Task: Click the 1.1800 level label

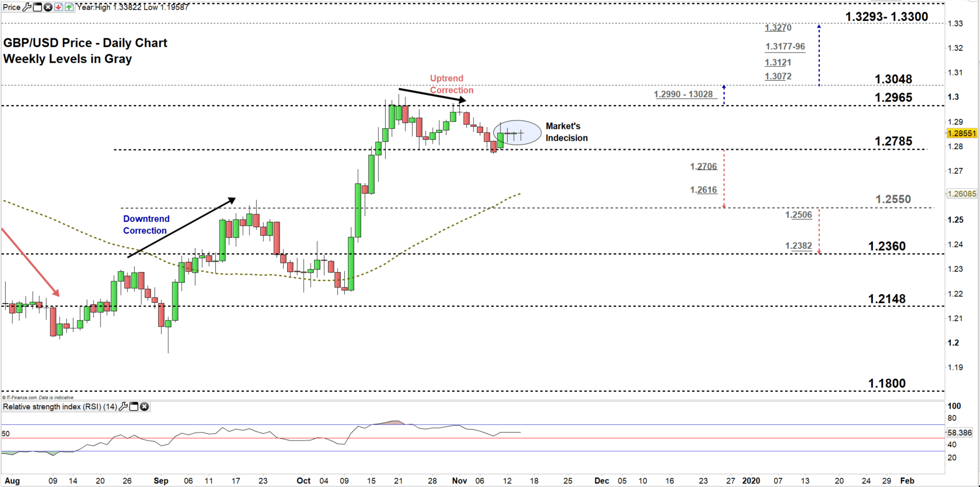Action: (887, 383)
